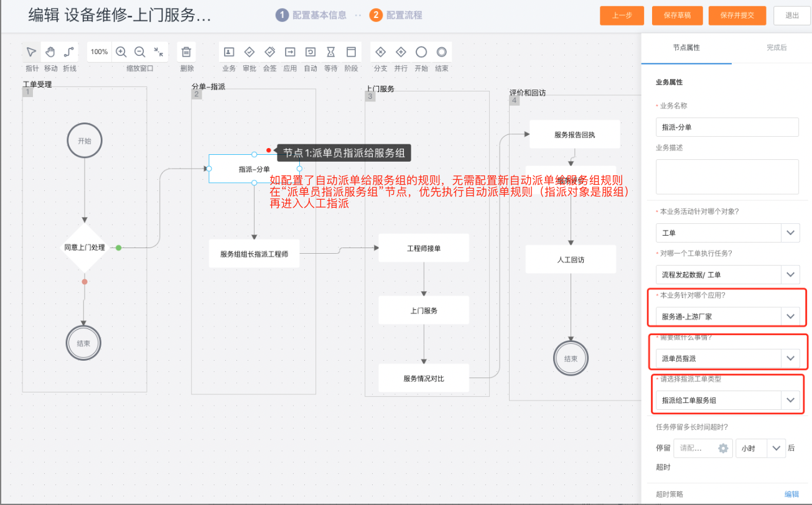Select the pointer (指针) tool
812x505 pixels.
click(31, 52)
